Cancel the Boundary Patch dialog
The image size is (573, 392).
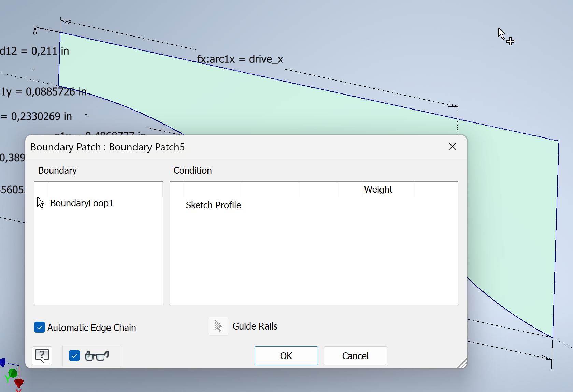355,356
